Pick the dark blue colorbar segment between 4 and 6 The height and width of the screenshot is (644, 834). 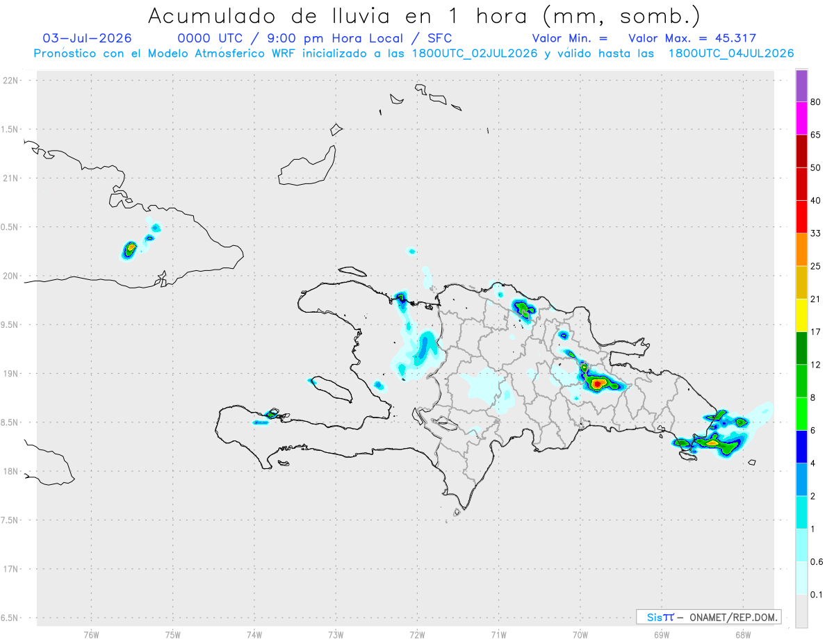[x=801, y=447]
